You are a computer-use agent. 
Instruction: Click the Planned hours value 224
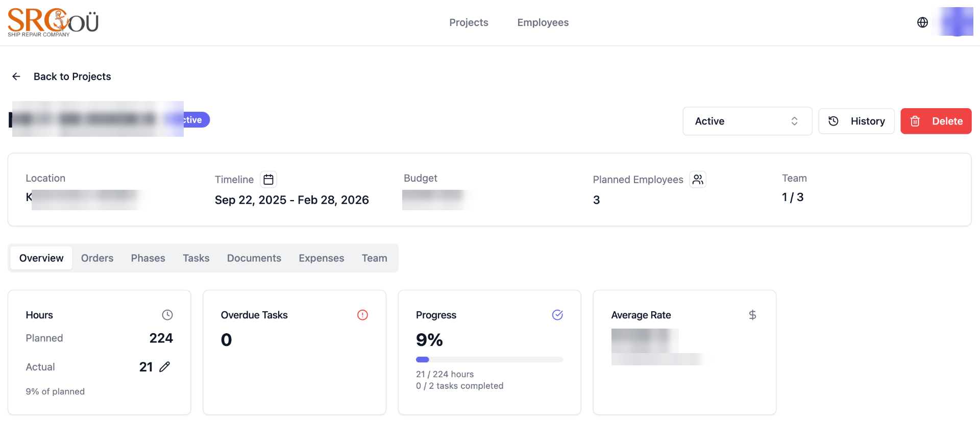(161, 338)
